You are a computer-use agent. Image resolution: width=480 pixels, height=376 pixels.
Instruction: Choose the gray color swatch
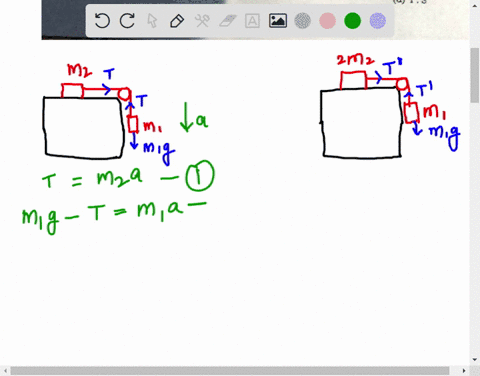coord(303,21)
